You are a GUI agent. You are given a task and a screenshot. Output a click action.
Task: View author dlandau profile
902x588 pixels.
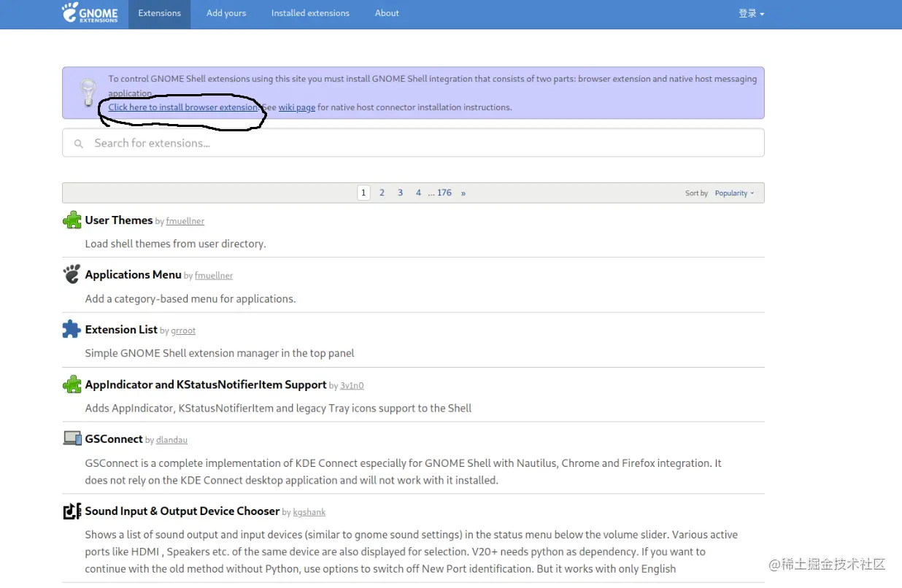pyautogui.click(x=171, y=440)
